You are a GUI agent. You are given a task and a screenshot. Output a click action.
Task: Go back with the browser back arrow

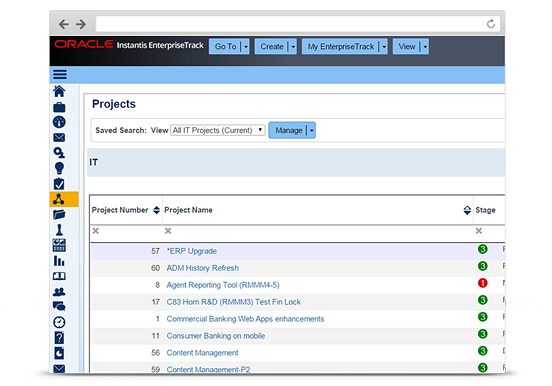click(64, 24)
